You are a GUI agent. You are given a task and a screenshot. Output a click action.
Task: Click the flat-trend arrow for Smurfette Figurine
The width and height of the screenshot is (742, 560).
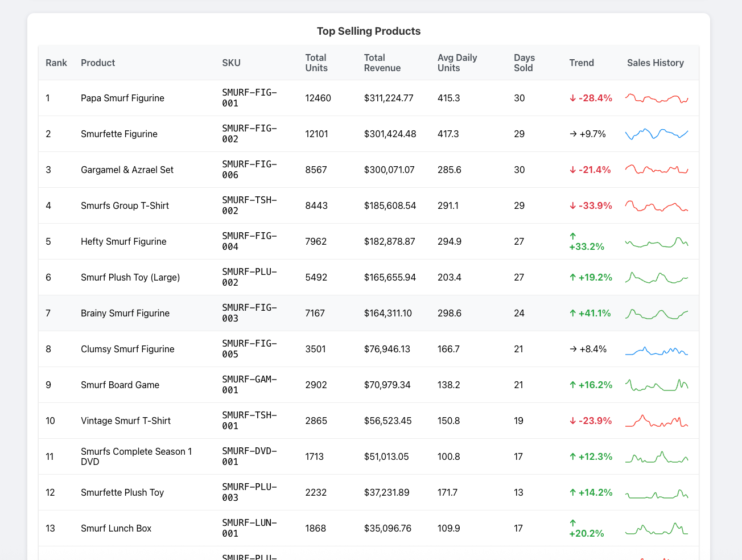[573, 134]
